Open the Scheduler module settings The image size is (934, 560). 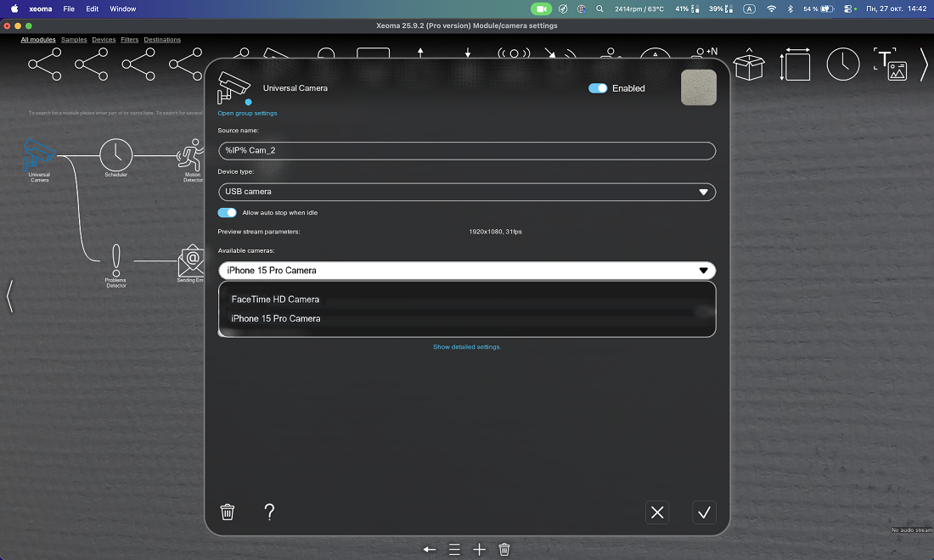(x=115, y=154)
